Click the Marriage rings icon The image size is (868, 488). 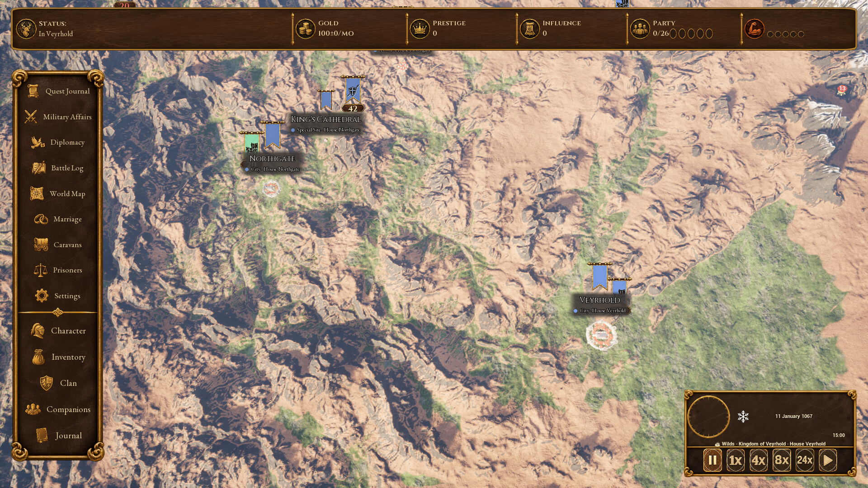tap(41, 219)
